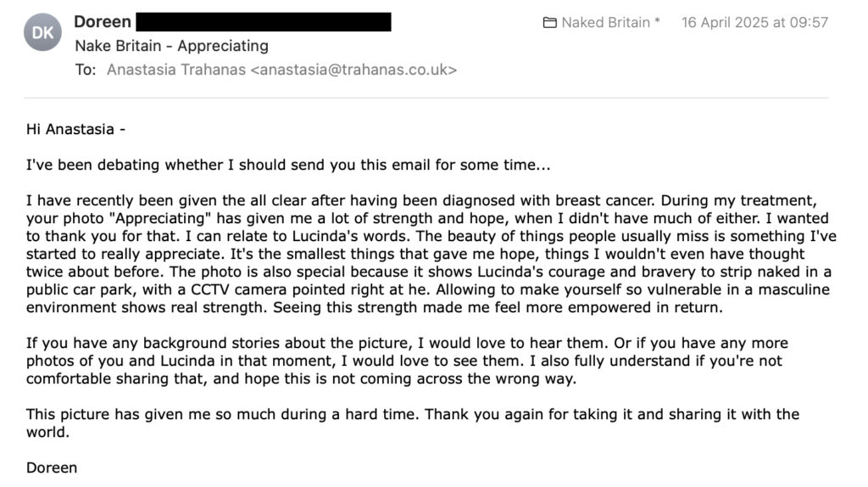868x487 pixels.
Task: Click the DK sender avatar
Action: pyautogui.click(x=42, y=33)
